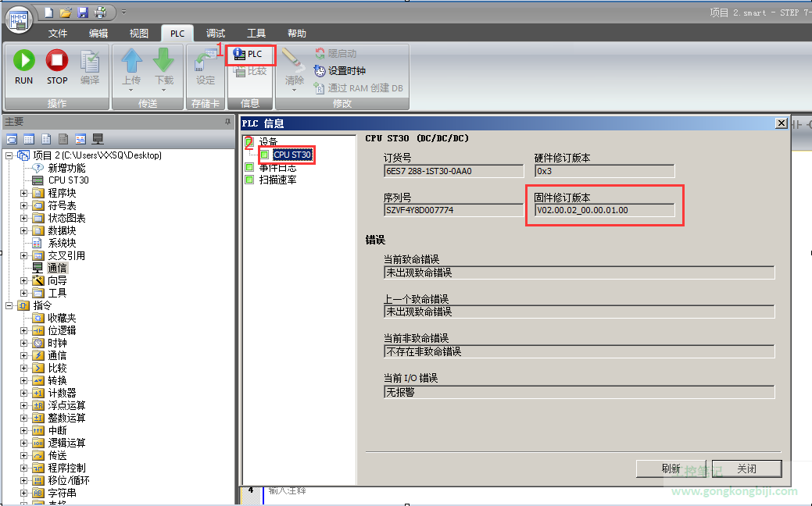Click the cross reference icon in navigation bar

pos(80,139)
